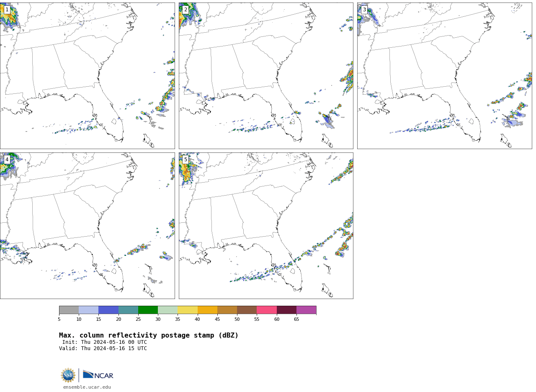Open ensemble member 3 reflectivity map
This screenshot has width=536, height=392.
444,76
